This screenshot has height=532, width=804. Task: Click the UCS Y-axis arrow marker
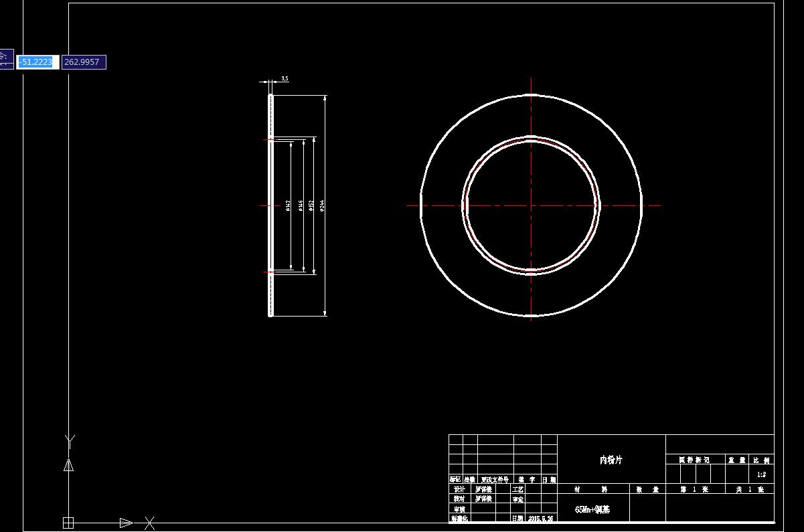[68, 465]
